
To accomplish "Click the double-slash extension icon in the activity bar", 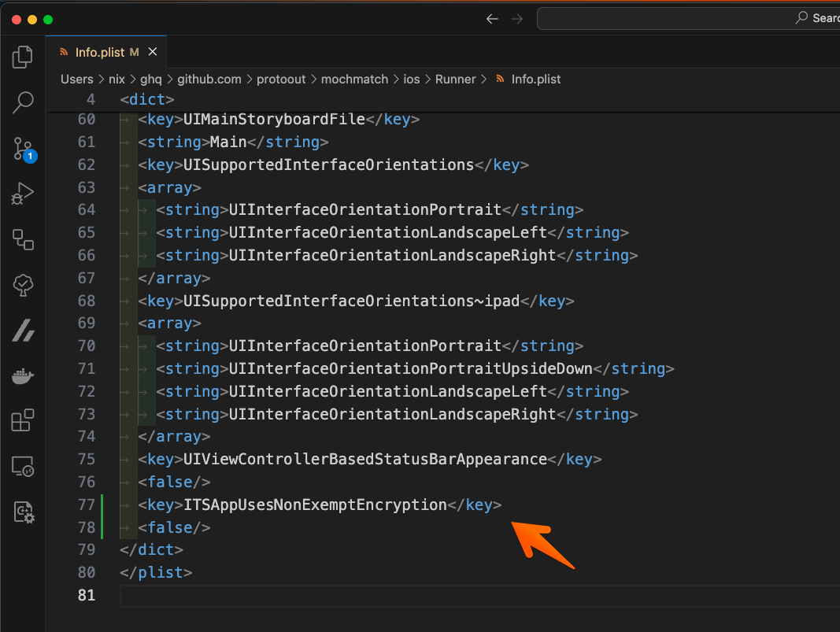I will pos(24,330).
